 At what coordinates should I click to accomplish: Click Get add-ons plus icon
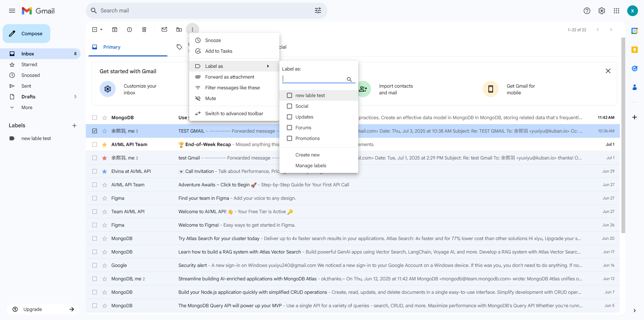pos(634,117)
